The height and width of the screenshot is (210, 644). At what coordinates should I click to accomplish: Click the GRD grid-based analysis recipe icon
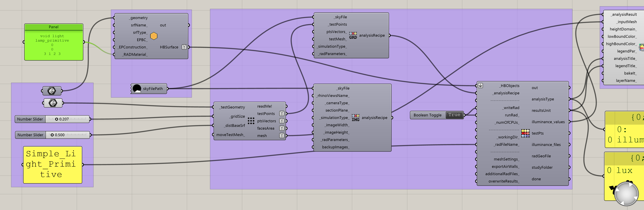pos(353,35)
